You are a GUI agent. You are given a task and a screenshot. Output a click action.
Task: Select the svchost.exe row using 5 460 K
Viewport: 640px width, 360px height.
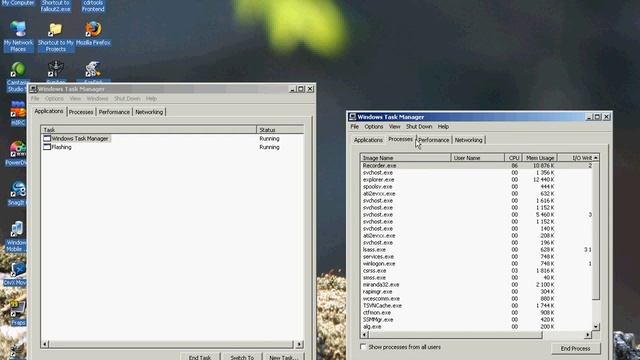coord(476,215)
